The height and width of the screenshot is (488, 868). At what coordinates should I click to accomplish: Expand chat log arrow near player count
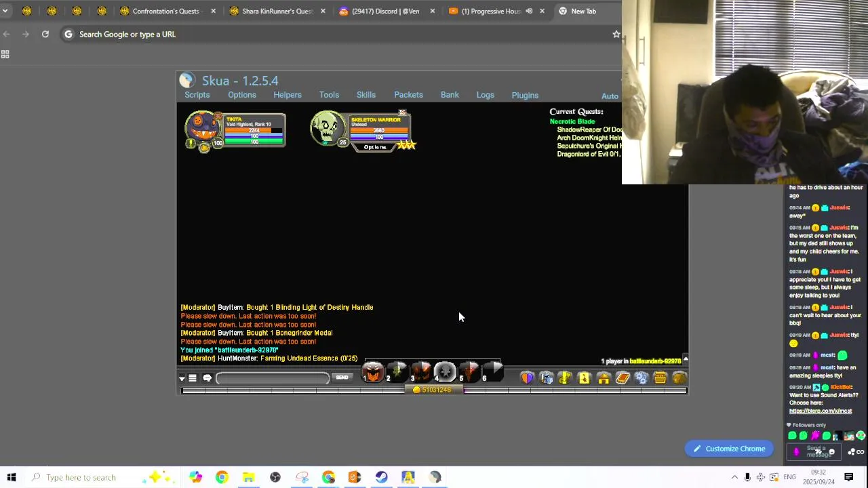point(685,360)
